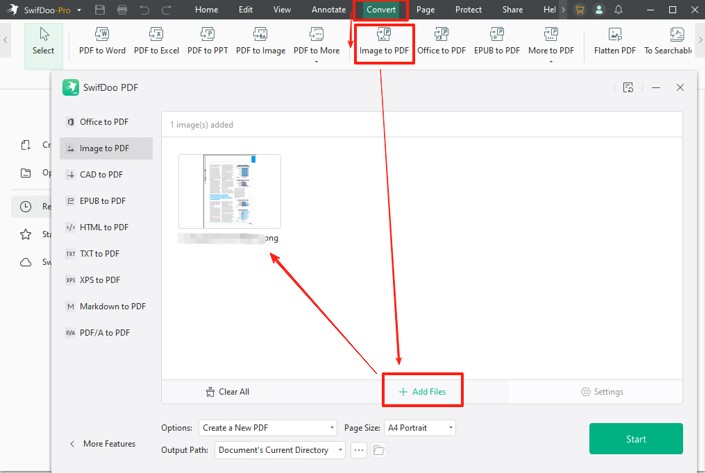Click Office to PDF ribbon tool
The height and width of the screenshot is (473, 705).
(x=442, y=41)
